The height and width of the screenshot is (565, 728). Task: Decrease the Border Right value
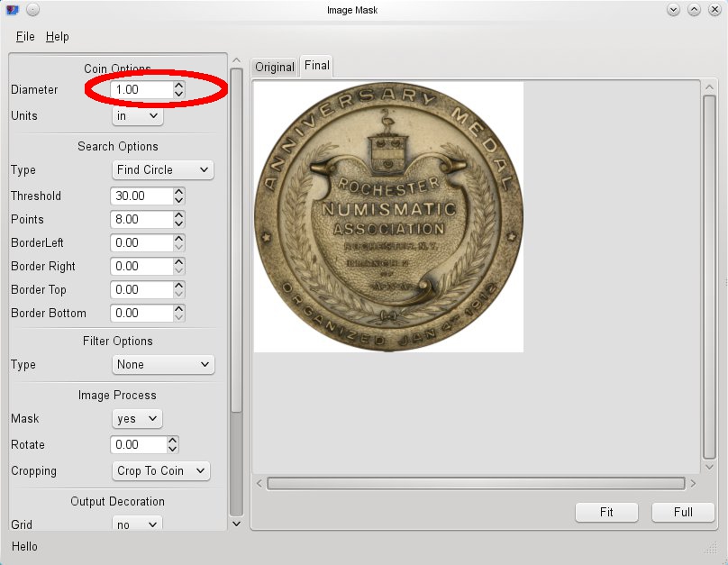pyautogui.click(x=179, y=270)
